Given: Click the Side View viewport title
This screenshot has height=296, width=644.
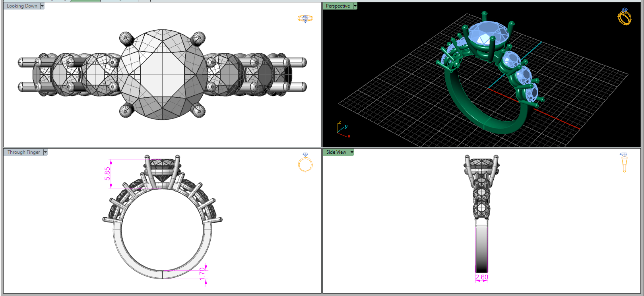Looking at the screenshot, I should click(x=336, y=152).
